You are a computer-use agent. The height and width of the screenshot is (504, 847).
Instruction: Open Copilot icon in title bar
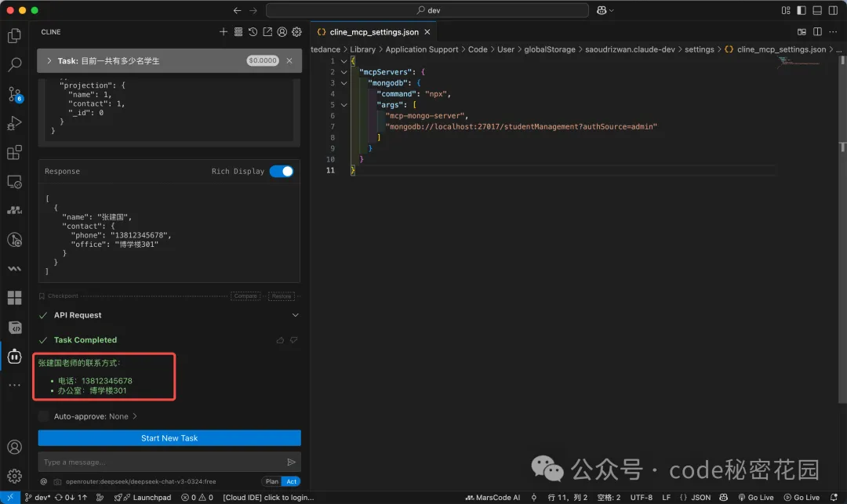pos(602,10)
